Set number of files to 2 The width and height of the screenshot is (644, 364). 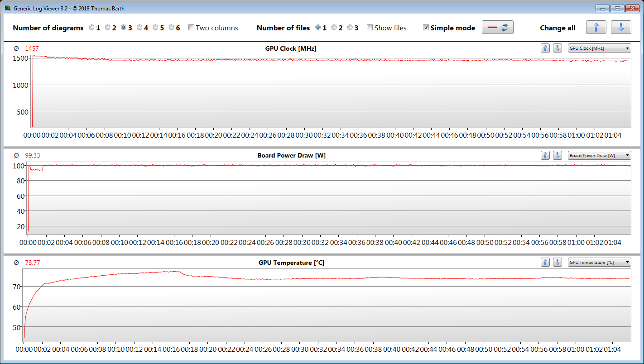(334, 28)
